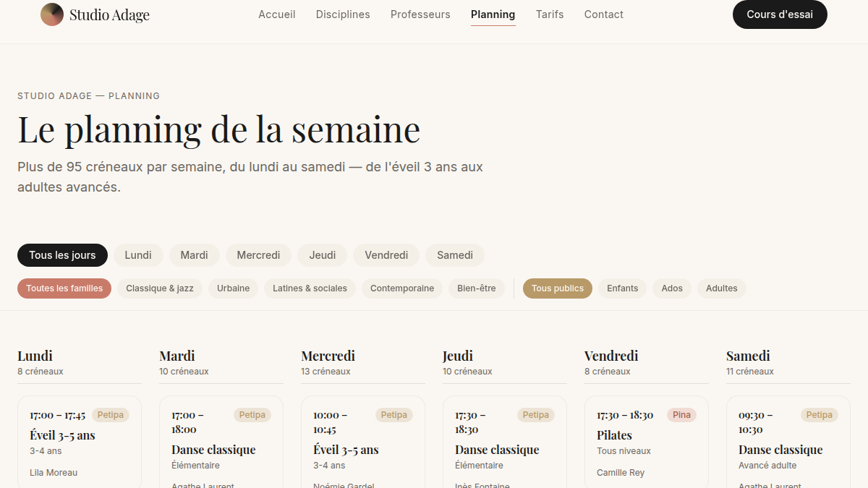Click Petipa tag on Lundi 17:00 card
The height and width of the screenshot is (488, 868).
[x=111, y=415]
